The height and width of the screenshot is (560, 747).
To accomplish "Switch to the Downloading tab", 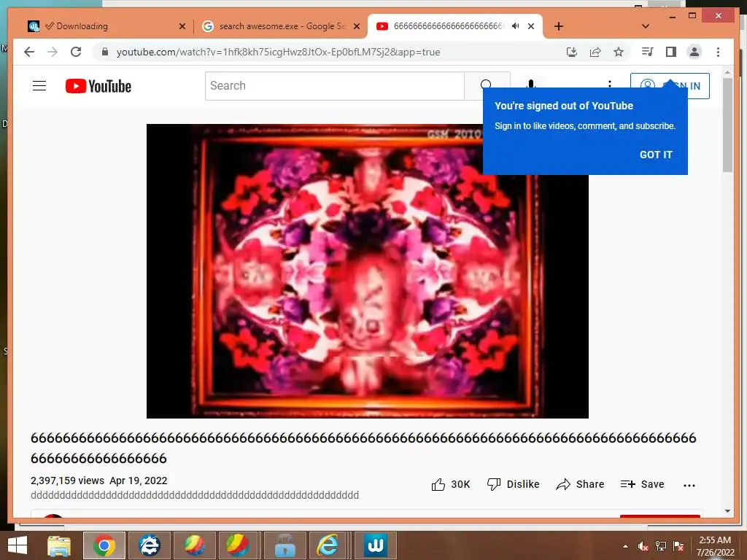I will pos(105,26).
